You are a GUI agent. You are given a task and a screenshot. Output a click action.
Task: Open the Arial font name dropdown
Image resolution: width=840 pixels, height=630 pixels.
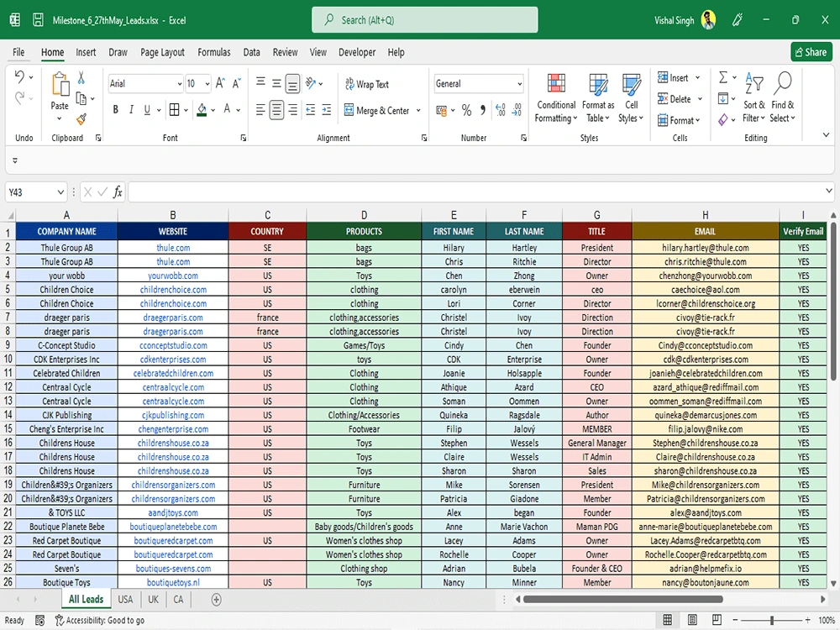[x=179, y=83]
